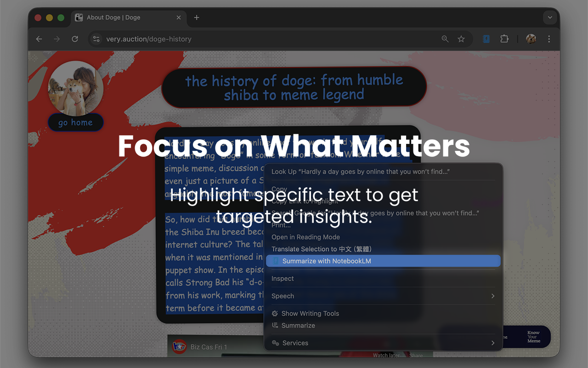This screenshot has width=588, height=368.
Task: Close the About Doge tab
Action: [179, 17]
